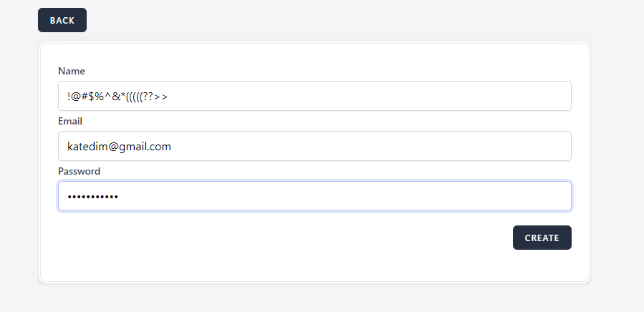Click gray margin left of the form card
This screenshot has height=312, width=644.
coord(19,163)
